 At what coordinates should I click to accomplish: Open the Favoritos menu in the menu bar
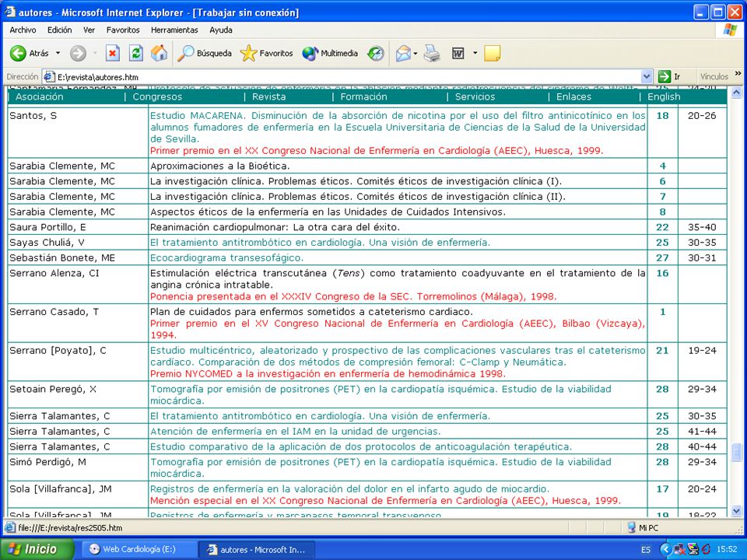123,30
